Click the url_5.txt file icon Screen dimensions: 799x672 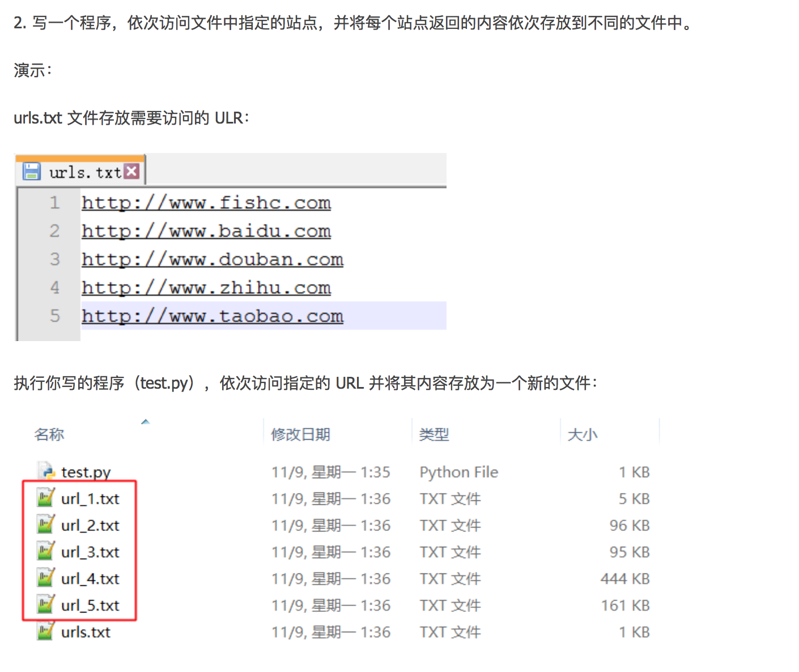(x=45, y=605)
